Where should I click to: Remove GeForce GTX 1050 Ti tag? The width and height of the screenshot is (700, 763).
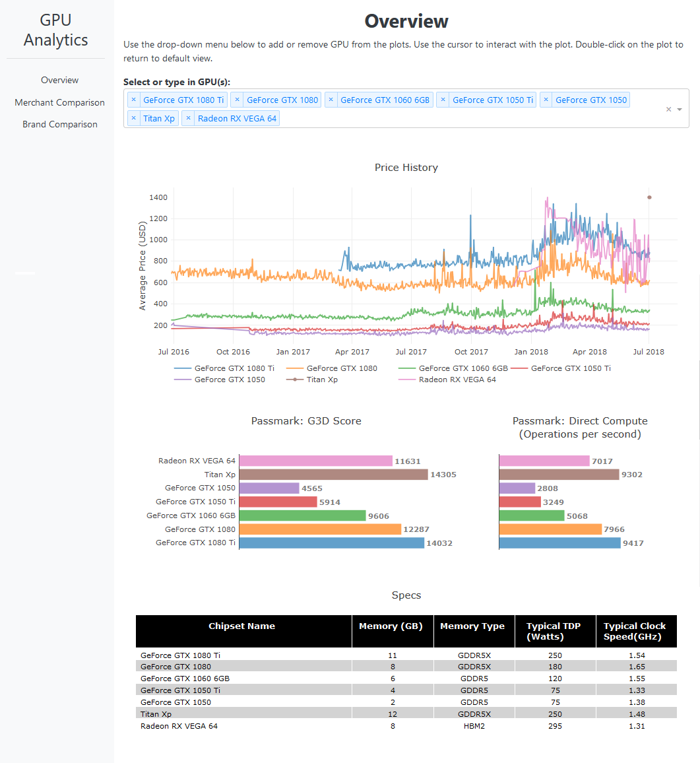[x=443, y=100]
